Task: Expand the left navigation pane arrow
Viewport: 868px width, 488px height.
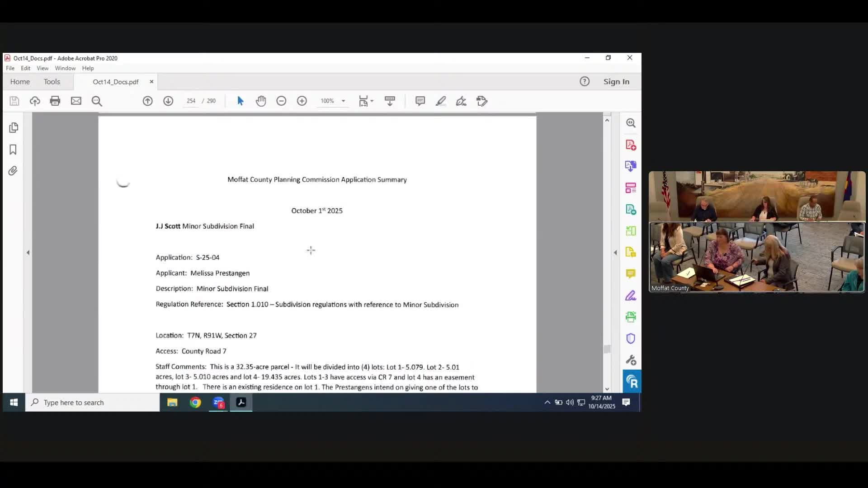Action: click(x=28, y=253)
